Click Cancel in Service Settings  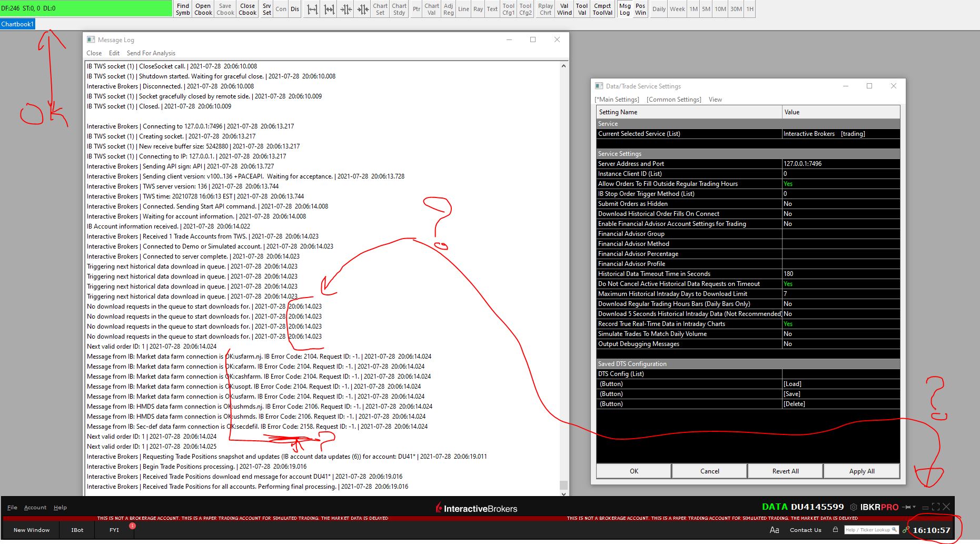(710, 471)
